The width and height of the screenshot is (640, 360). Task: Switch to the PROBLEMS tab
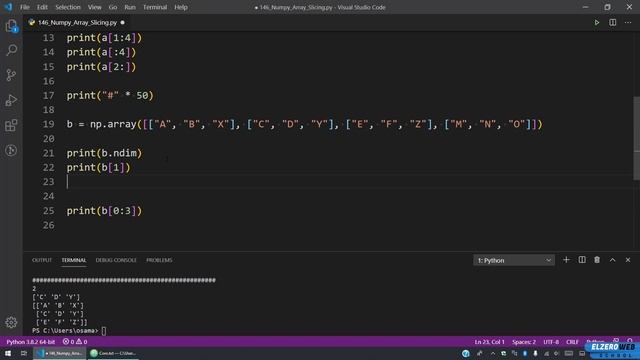tap(159, 260)
